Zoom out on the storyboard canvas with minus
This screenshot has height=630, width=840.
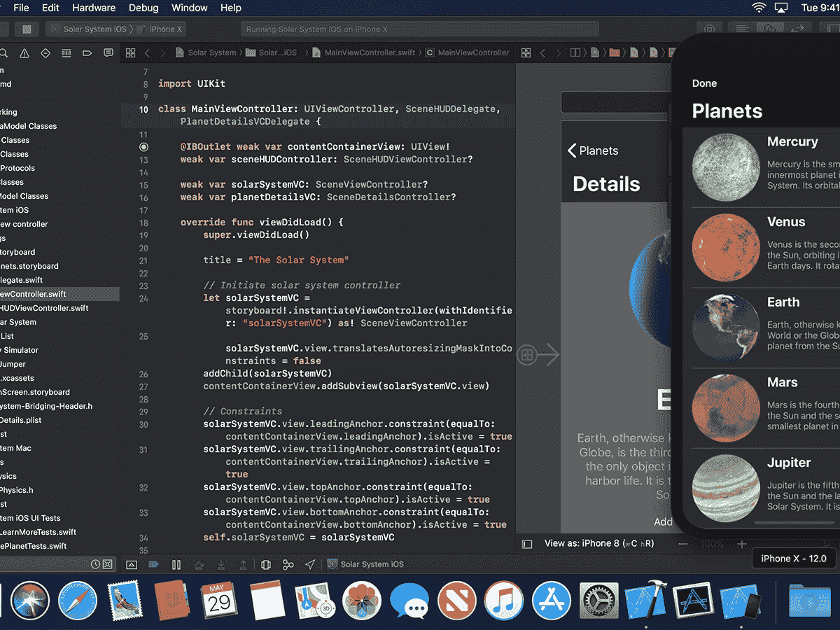(684, 543)
